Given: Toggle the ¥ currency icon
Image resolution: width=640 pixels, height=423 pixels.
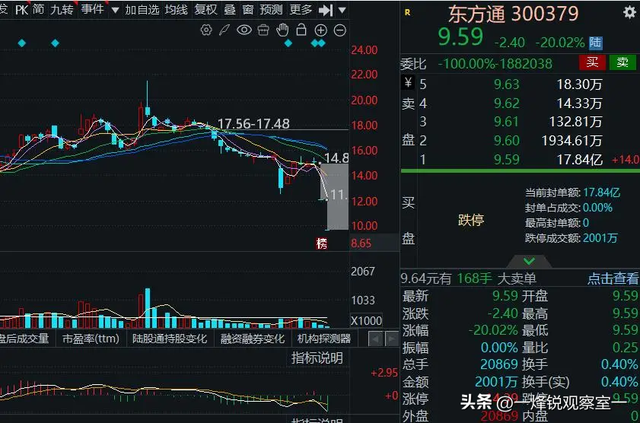Looking at the screenshot, I should 408,82.
